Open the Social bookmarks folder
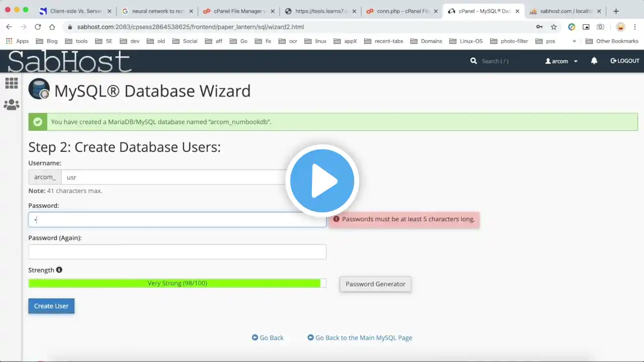This screenshot has width=644, height=362. point(185,41)
